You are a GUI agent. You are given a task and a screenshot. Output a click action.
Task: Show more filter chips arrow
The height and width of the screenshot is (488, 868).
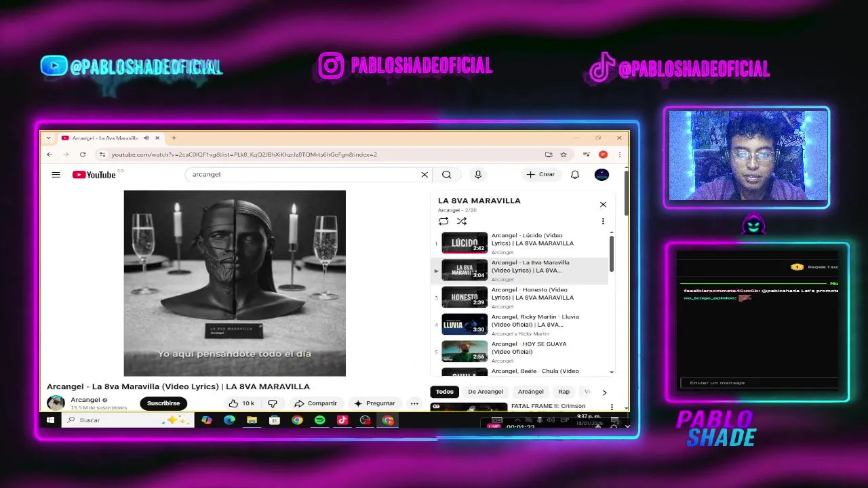604,392
